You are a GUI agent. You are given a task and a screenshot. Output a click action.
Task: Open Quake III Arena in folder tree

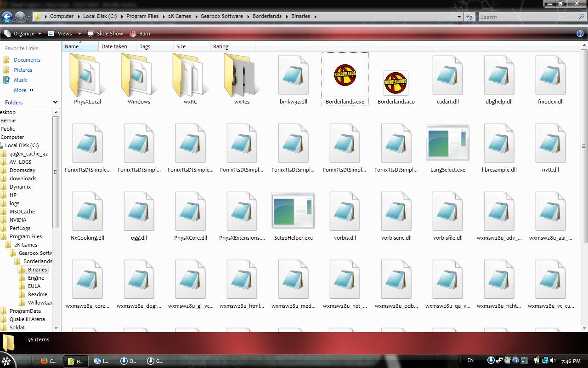[x=27, y=319]
